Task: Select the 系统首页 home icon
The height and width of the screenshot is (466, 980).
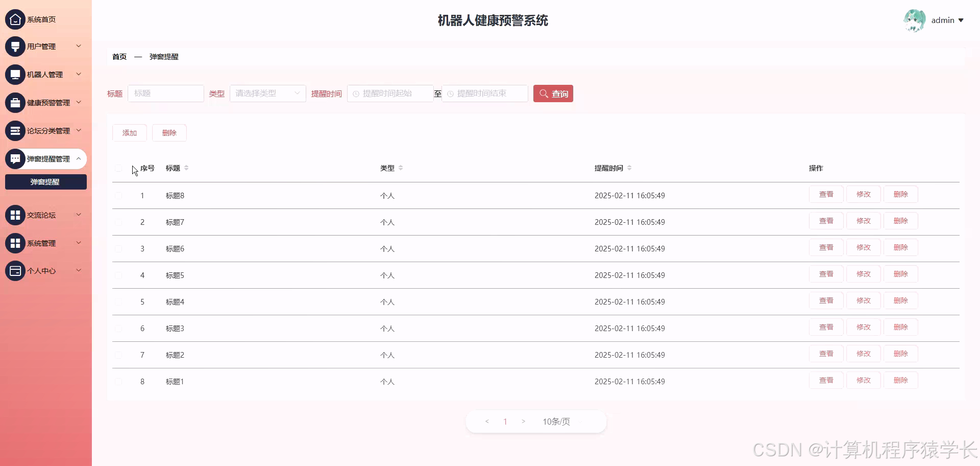Action: 15,19
